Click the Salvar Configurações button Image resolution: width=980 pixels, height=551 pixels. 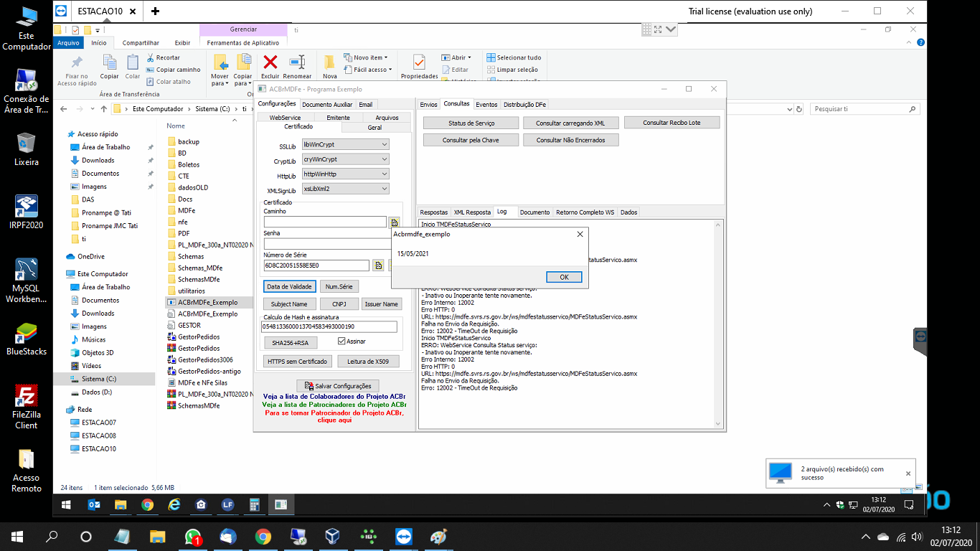pos(337,386)
